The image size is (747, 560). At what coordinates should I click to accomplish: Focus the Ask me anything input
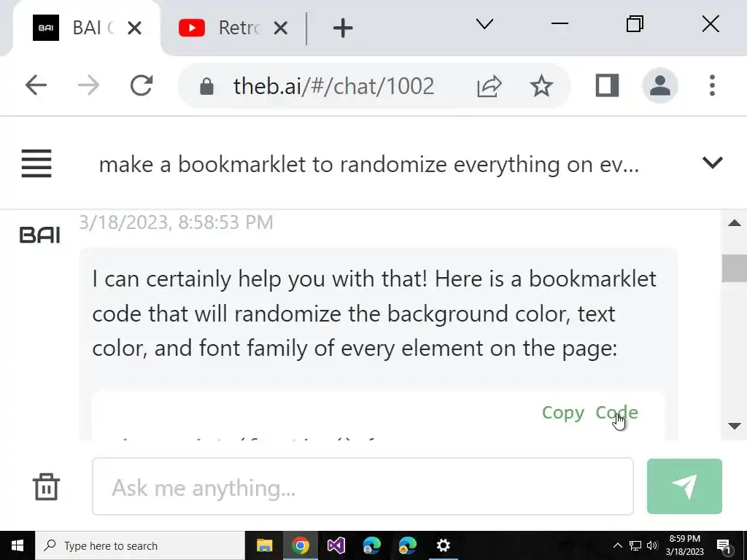[363, 486]
